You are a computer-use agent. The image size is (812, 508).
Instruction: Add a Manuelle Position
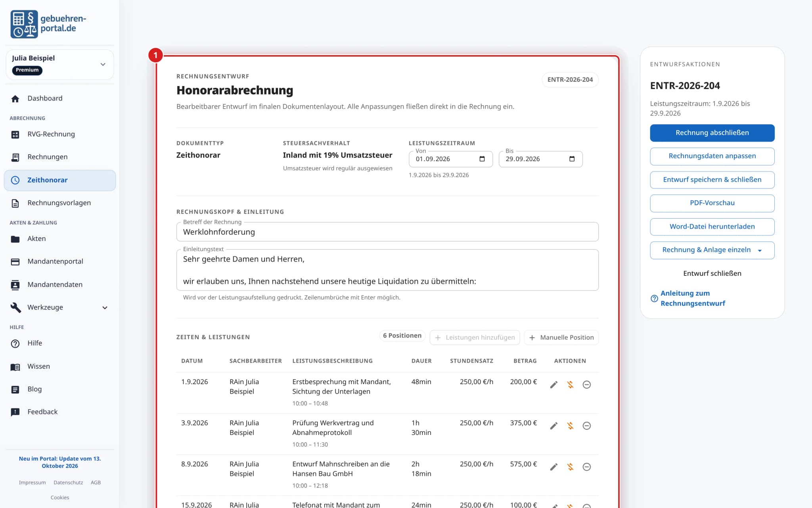[561, 337]
